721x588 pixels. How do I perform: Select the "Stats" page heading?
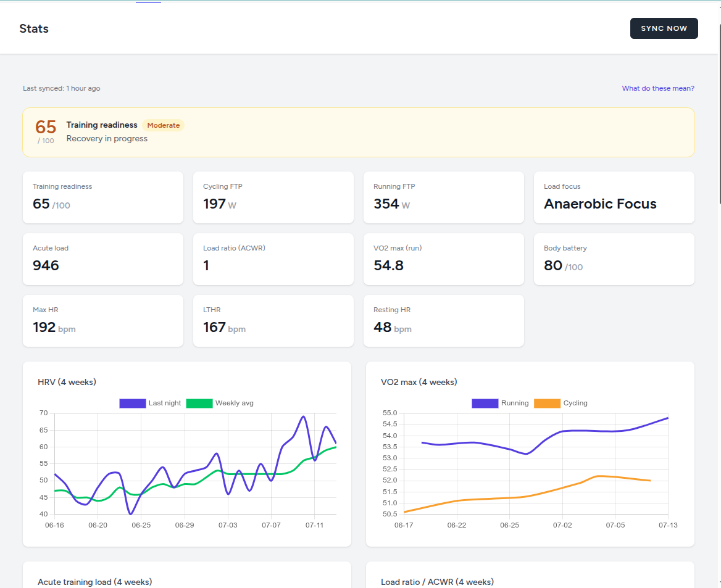click(34, 28)
